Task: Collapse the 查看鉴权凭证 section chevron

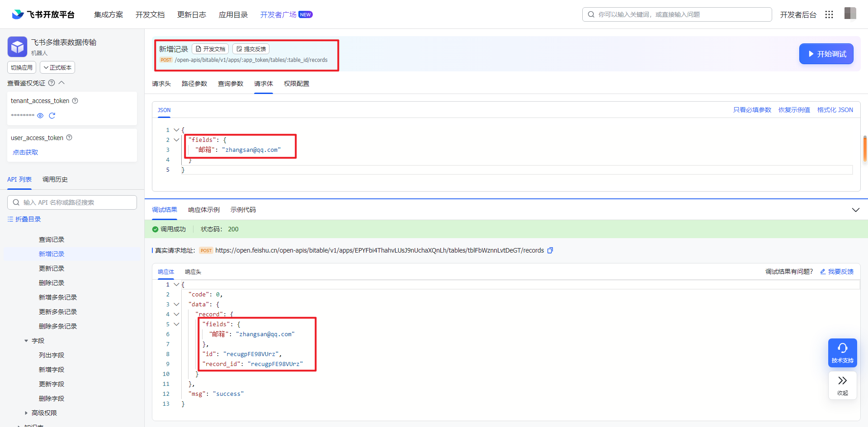Action: point(62,83)
